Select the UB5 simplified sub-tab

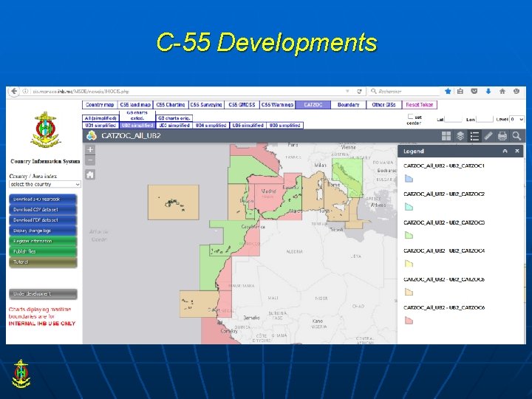pos(248,126)
